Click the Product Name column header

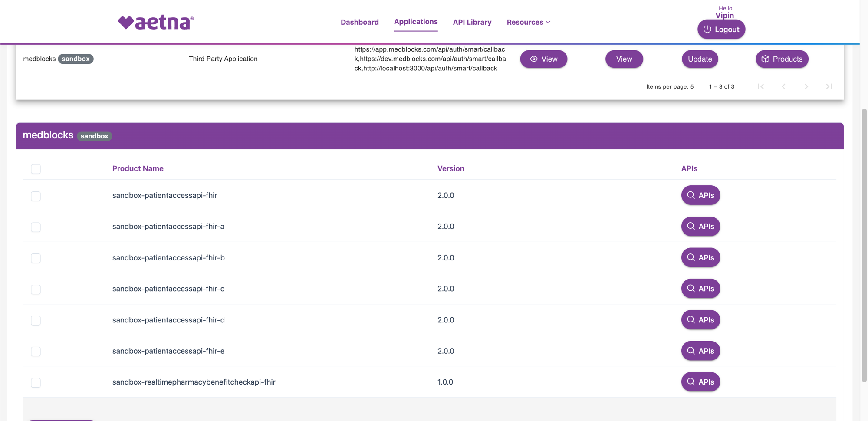coord(138,168)
